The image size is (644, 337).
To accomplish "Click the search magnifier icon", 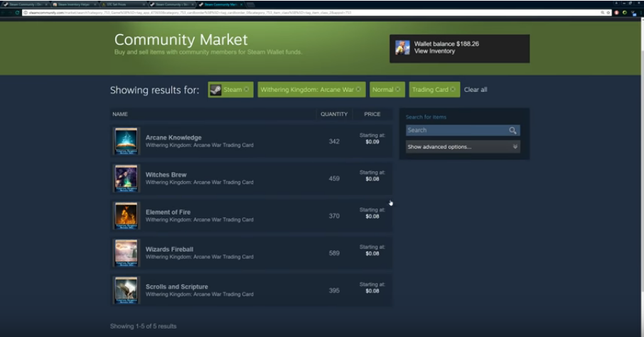I will coord(512,130).
